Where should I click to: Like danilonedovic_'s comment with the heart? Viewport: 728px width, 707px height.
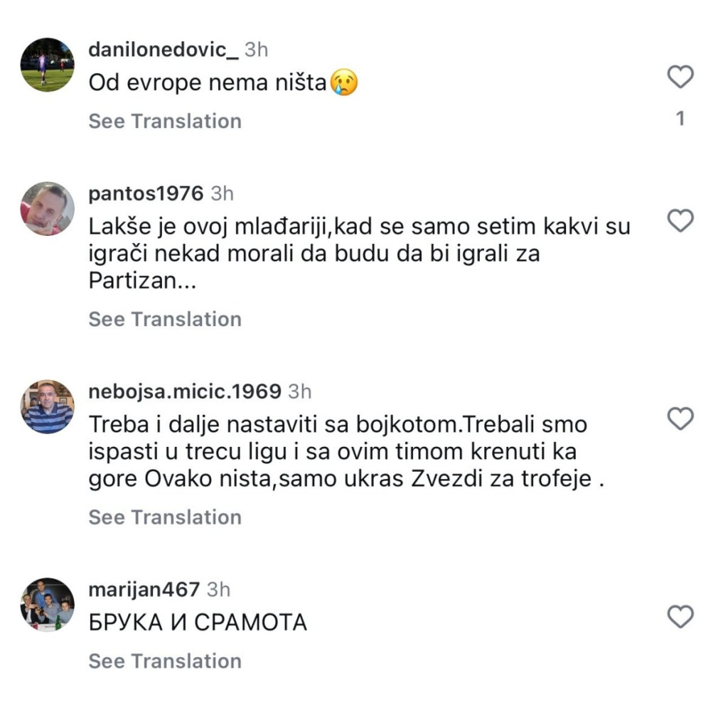(680, 77)
